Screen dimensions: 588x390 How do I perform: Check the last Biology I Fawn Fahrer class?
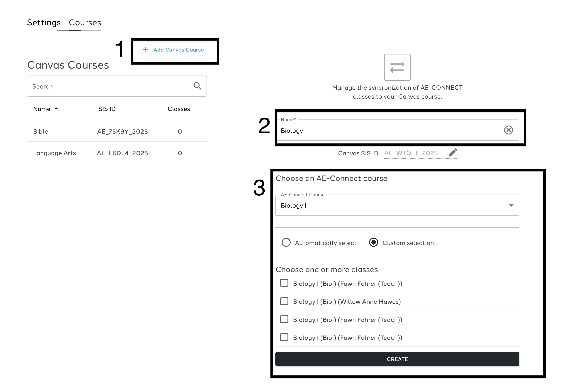[x=284, y=337]
